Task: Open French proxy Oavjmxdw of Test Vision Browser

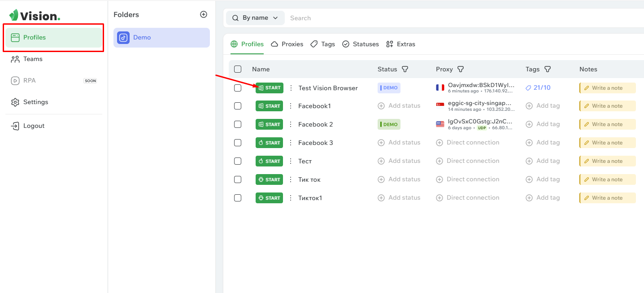Action: (475, 87)
